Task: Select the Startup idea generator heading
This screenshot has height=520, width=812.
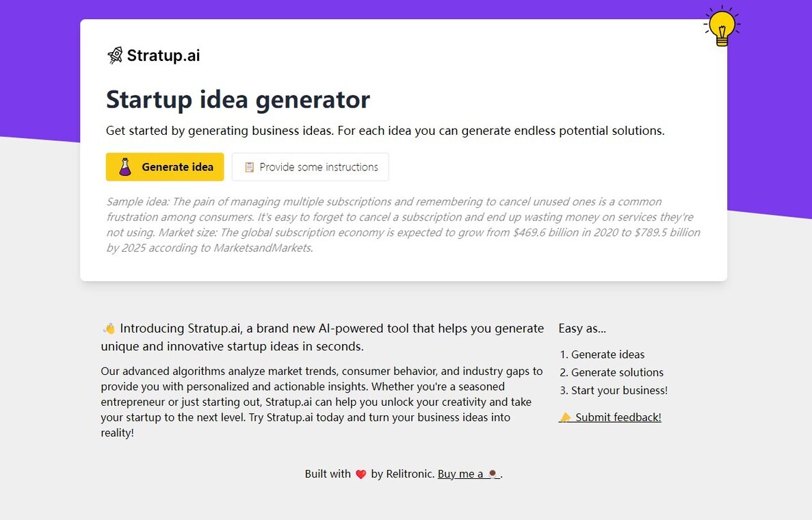Action: 237,99
